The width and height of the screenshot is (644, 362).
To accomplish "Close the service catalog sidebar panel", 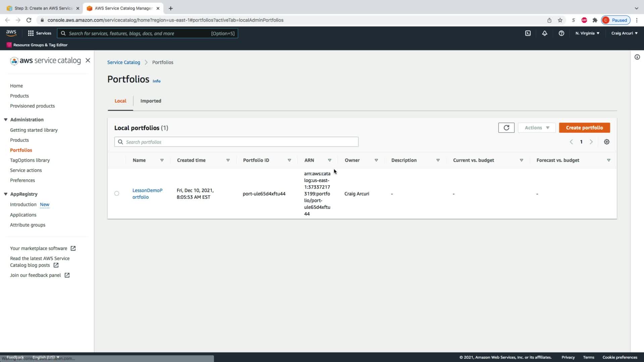I will (88, 60).
